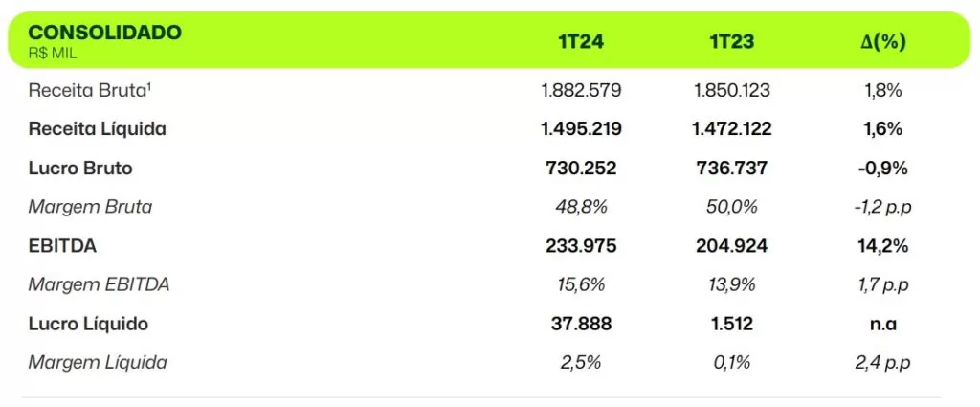Click the 1.882.579 Receita Bruta value

581,91
